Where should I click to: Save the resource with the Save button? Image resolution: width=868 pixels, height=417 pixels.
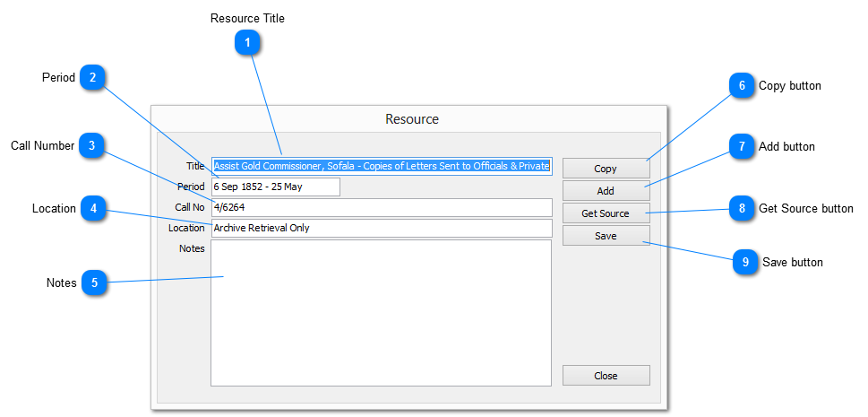coord(606,236)
